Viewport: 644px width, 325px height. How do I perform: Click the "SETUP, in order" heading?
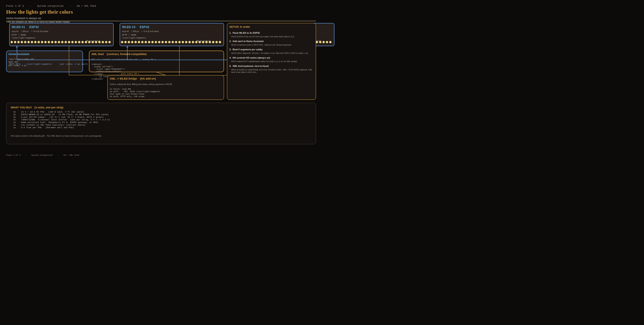pos(240,27)
